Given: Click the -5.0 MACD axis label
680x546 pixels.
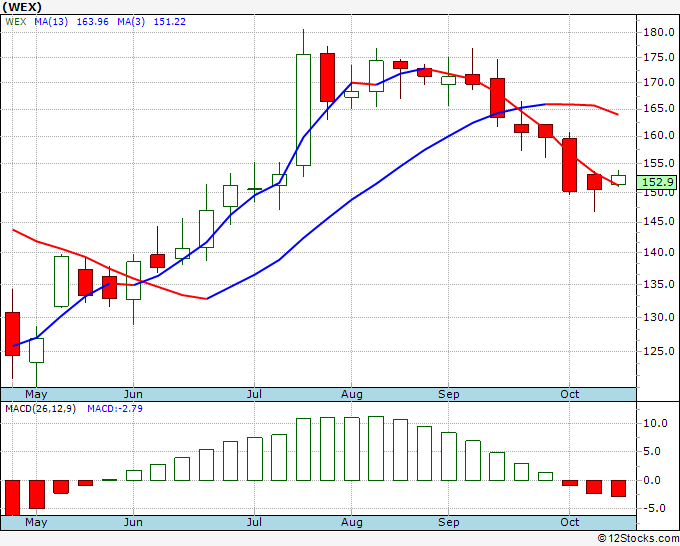Looking at the screenshot, I should 655,508.
